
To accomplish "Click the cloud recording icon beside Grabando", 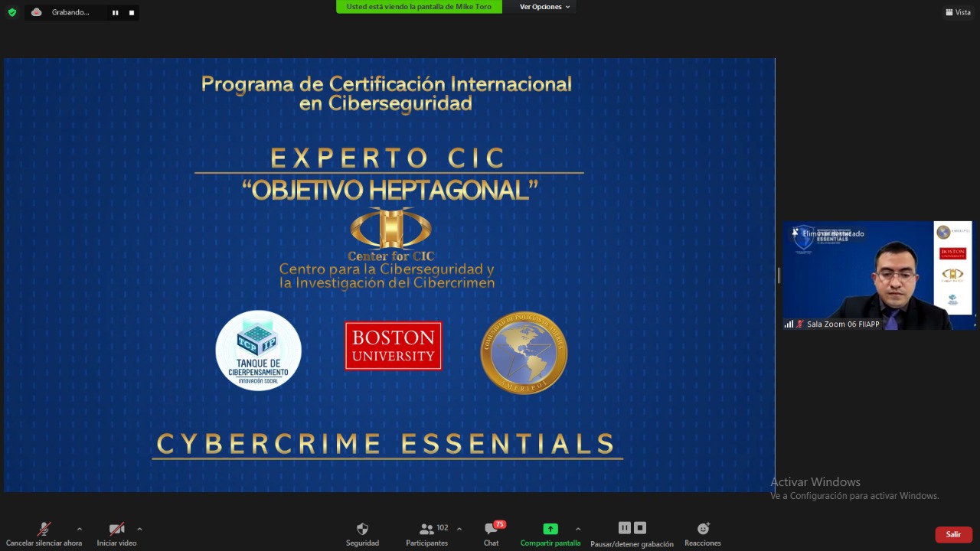I will [x=36, y=12].
